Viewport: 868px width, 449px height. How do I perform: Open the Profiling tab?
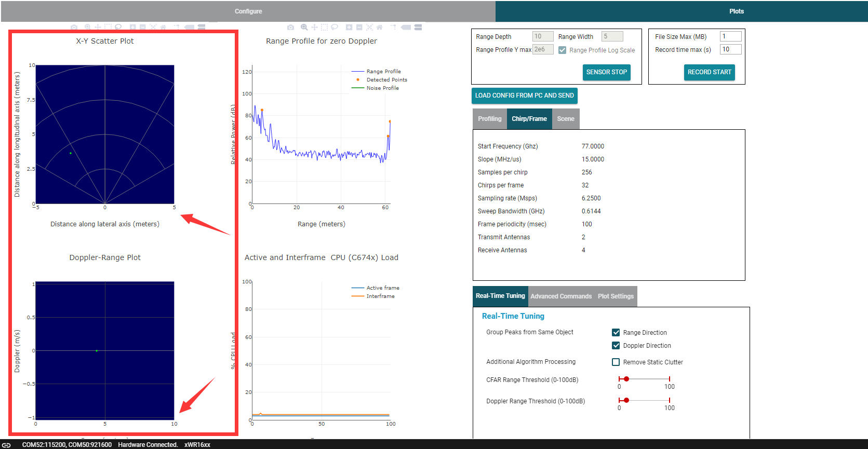[x=490, y=119]
